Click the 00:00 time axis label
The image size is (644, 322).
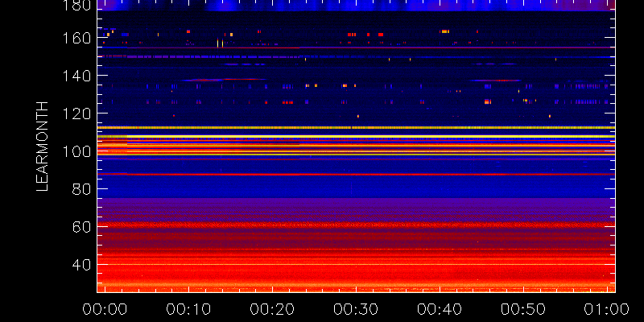(x=105, y=309)
